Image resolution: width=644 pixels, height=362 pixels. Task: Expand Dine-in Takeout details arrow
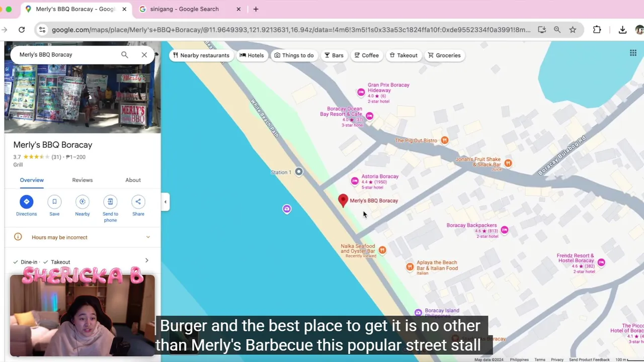pos(146,260)
